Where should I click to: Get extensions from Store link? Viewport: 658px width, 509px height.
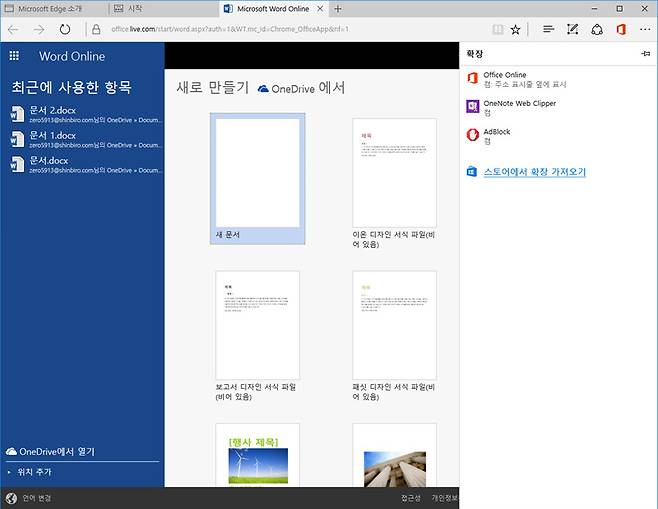tap(535, 172)
